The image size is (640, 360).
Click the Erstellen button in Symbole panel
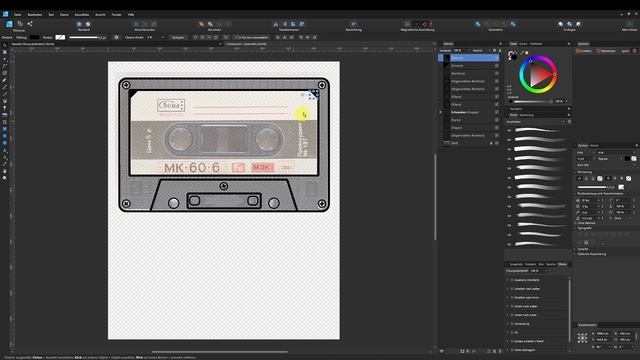coord(584,51)
